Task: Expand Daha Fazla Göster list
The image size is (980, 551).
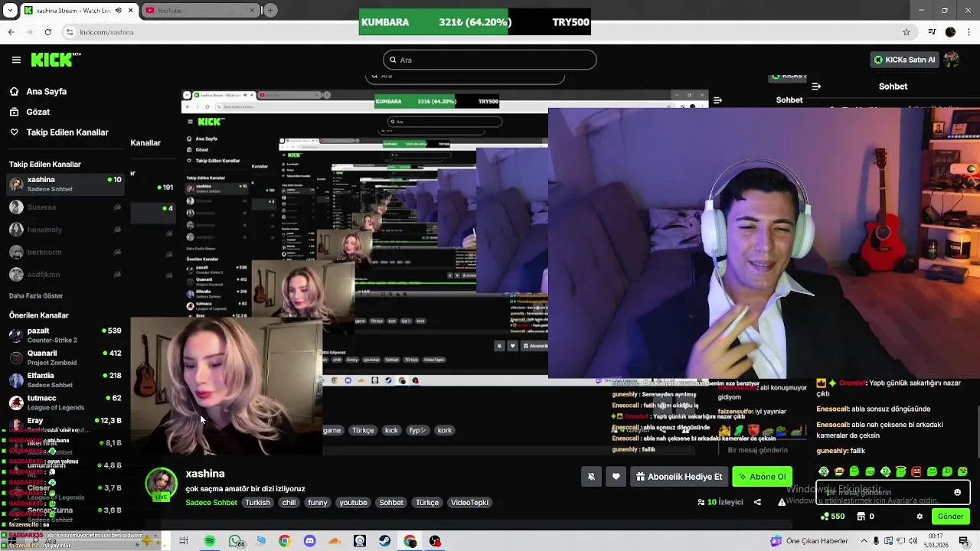Action: click(x=36, y=296)
